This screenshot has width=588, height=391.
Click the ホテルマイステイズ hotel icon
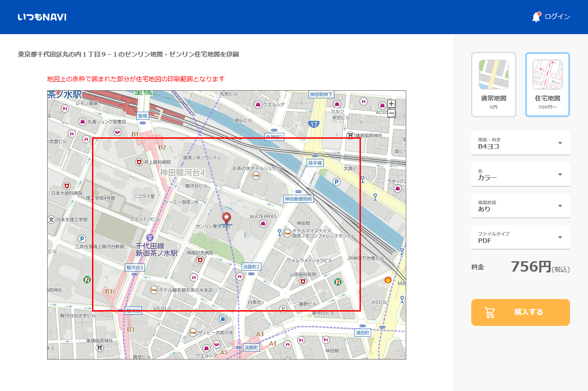pyautogui.click(x=287, y=233)
